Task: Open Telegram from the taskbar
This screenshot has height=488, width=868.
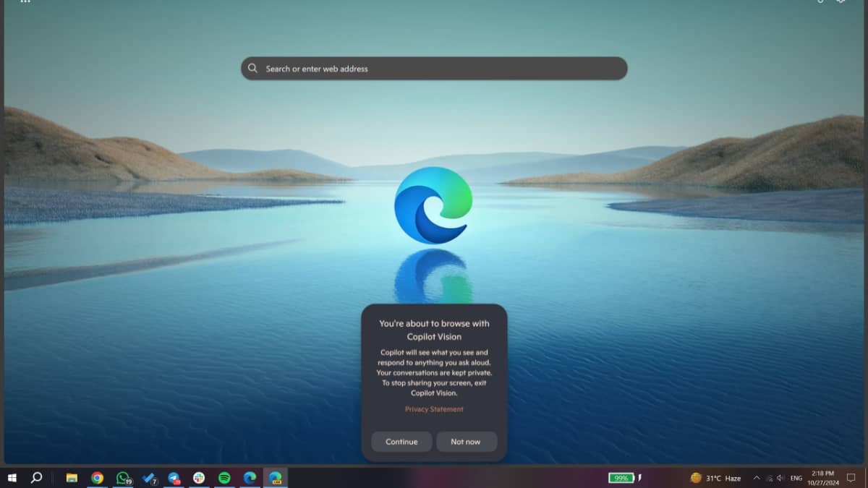Action: (x=174, y=478)
